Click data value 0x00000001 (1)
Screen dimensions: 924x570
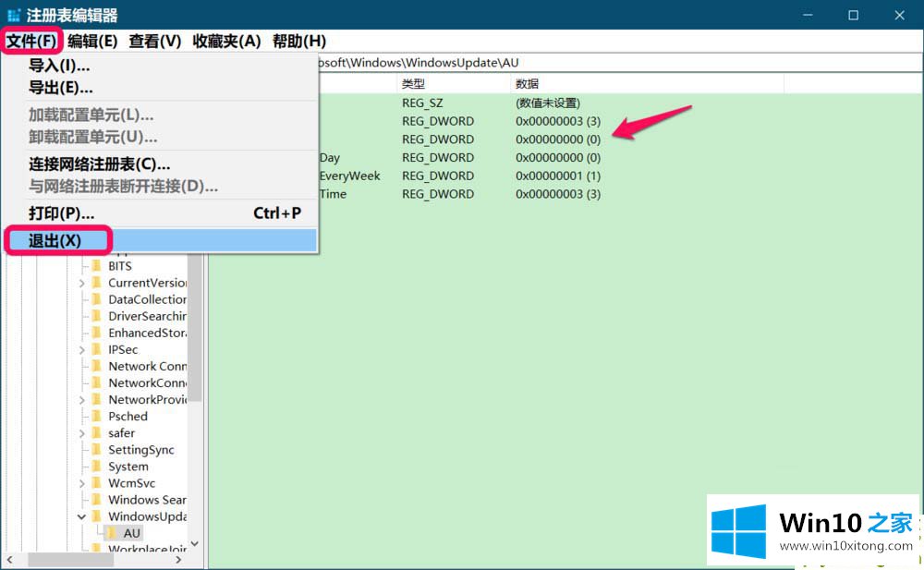point(558,176)
